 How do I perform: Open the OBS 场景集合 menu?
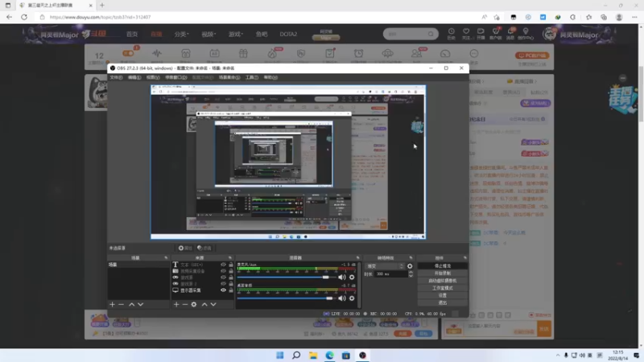[x=229, y=77]
